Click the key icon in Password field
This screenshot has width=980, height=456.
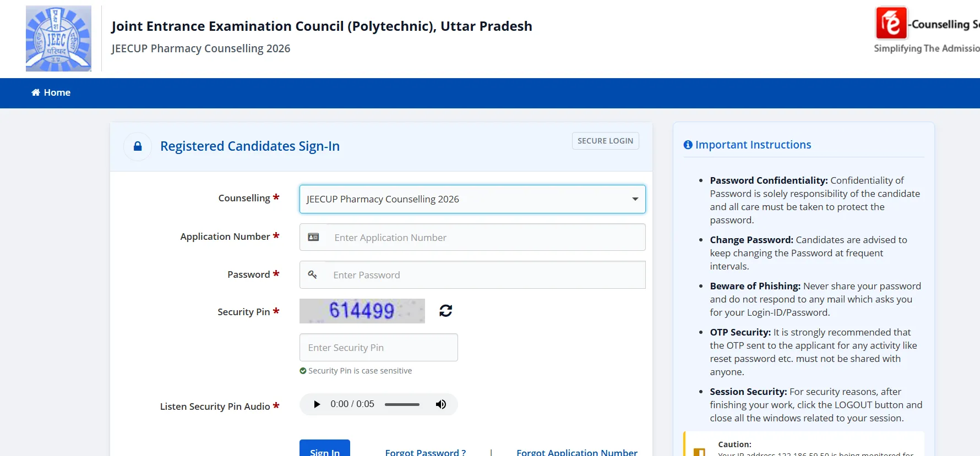click(312, 274)
